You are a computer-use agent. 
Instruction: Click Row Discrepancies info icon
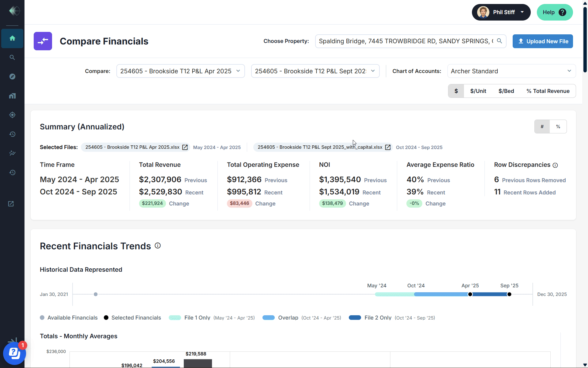555,165
